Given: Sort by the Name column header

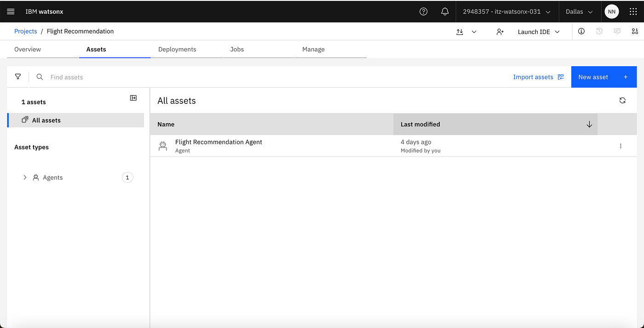Looking at the screenshot, I should coord(271,124).
